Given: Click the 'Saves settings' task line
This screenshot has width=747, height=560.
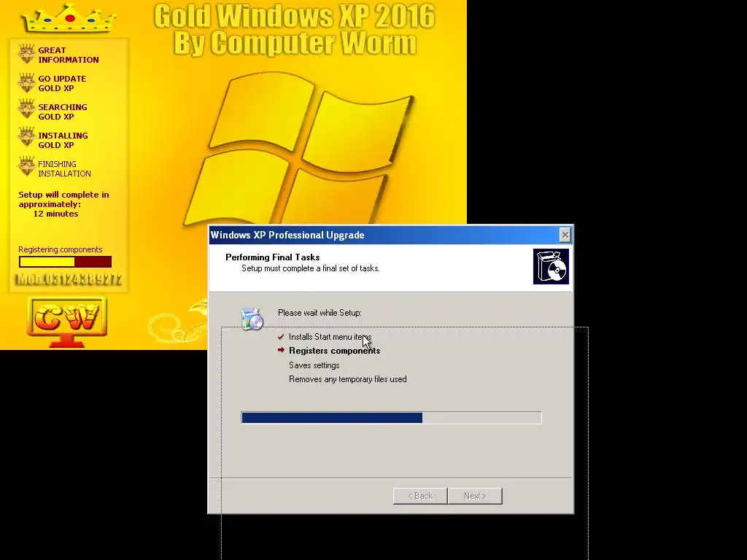Looking at the screenshot, I should click(314, 365).
